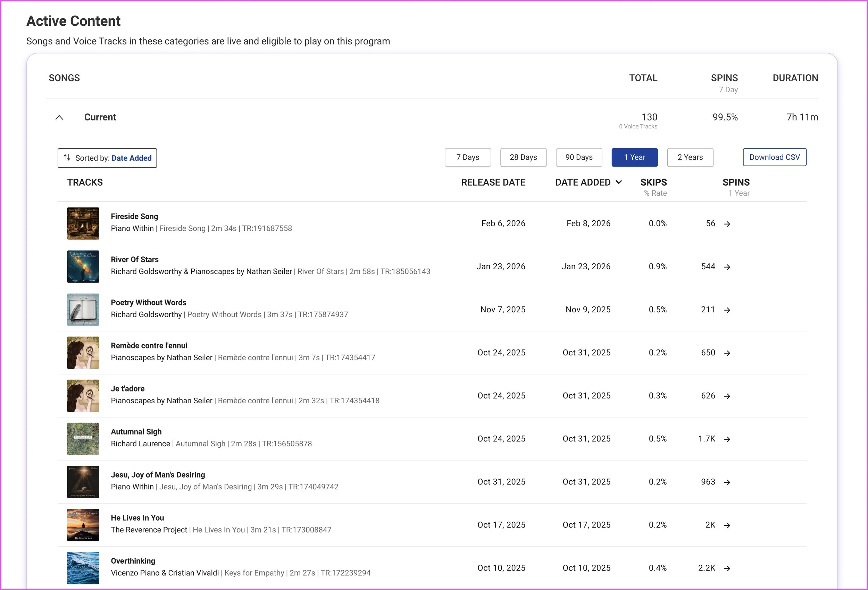
Task: Click the arrow beside Poetry Without Words spins
Action: [x=727, y=310]
